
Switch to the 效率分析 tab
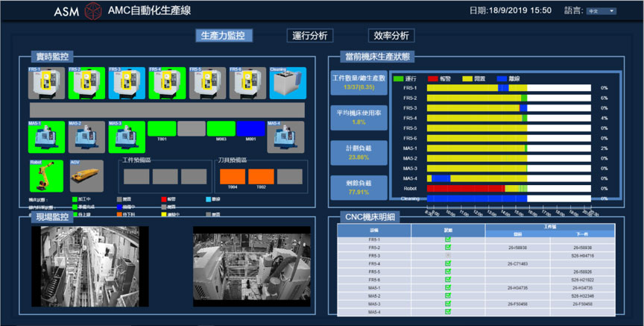(x=391, y=36)
